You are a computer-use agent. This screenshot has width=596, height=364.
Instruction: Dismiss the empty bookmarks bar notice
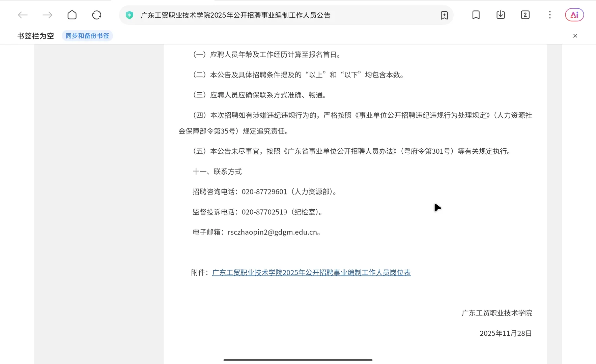pos(575,35)
